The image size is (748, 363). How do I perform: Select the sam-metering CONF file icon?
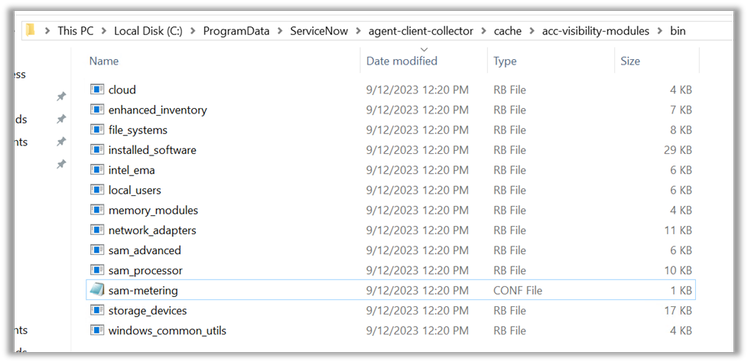click(x=97, y=290)
